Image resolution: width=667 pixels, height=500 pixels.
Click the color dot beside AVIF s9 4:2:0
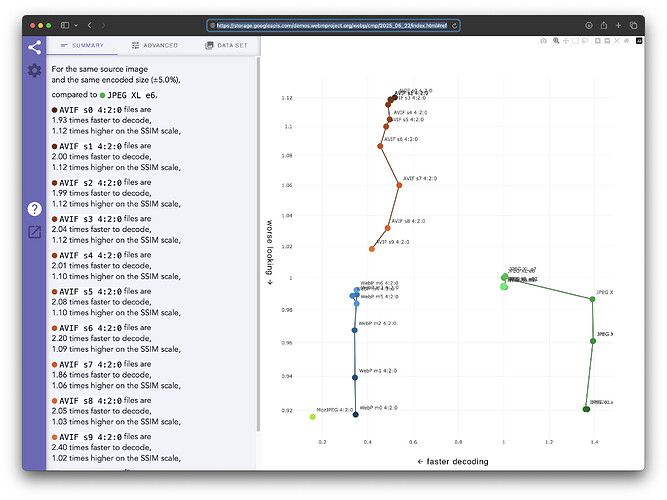pyautogui.click(x=54, y=437)
